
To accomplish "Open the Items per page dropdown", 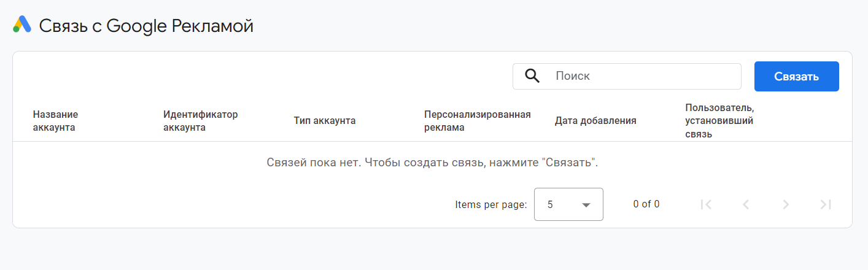I will pos(569,204).
